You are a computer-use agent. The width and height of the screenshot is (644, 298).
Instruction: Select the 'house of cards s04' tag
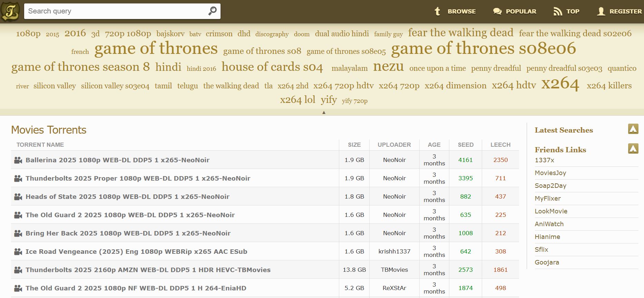pyautogui.click(x=272, y=67)
